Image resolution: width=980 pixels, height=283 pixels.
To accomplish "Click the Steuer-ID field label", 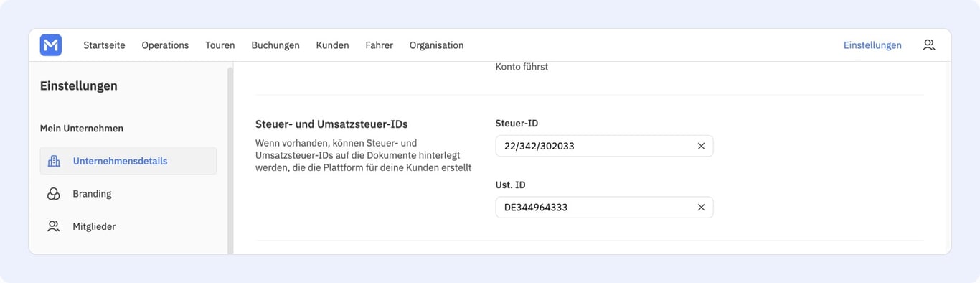I will (x=517, y=124).
